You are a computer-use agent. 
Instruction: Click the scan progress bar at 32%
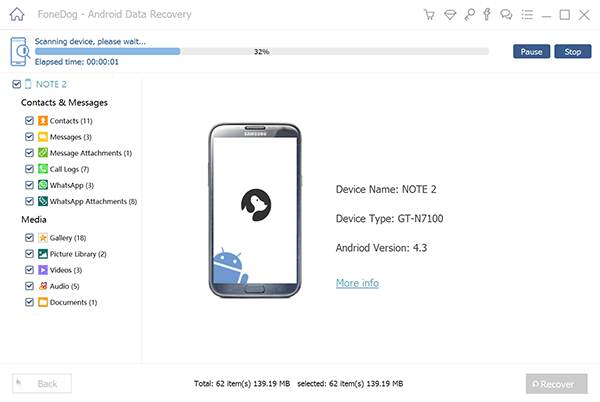(x=262, y=51)
